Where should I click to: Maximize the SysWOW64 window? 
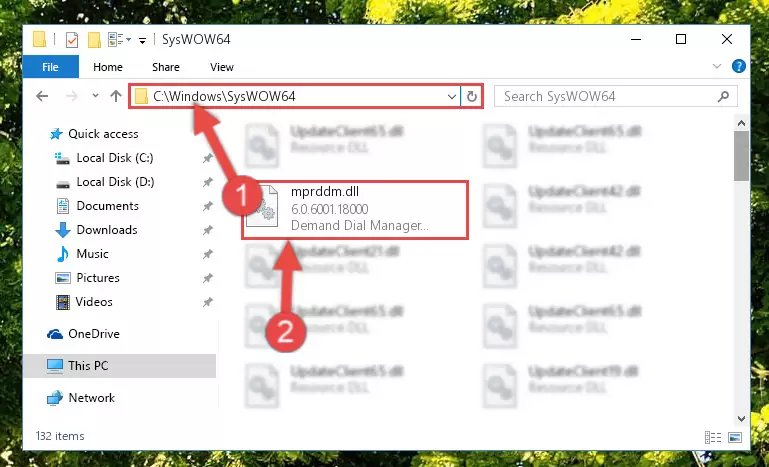tap(681, 39)
